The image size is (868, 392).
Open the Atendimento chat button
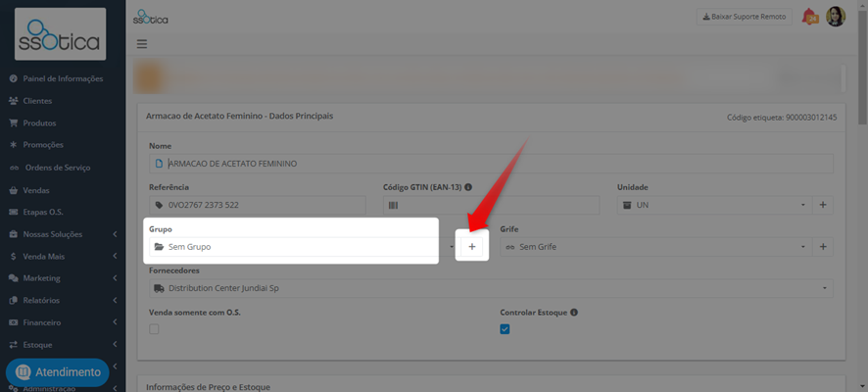click(x=57, y=372)
